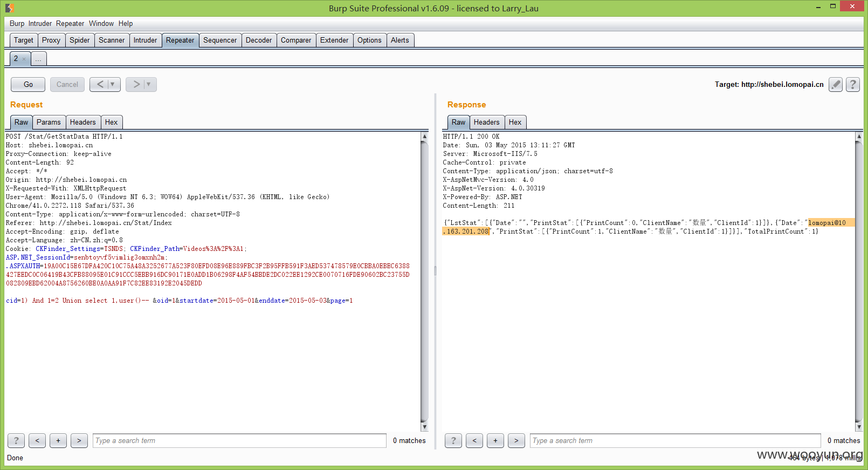Click the request scrollbar up arrow
This screenshot has height=470, width=868.
[424, 137]
